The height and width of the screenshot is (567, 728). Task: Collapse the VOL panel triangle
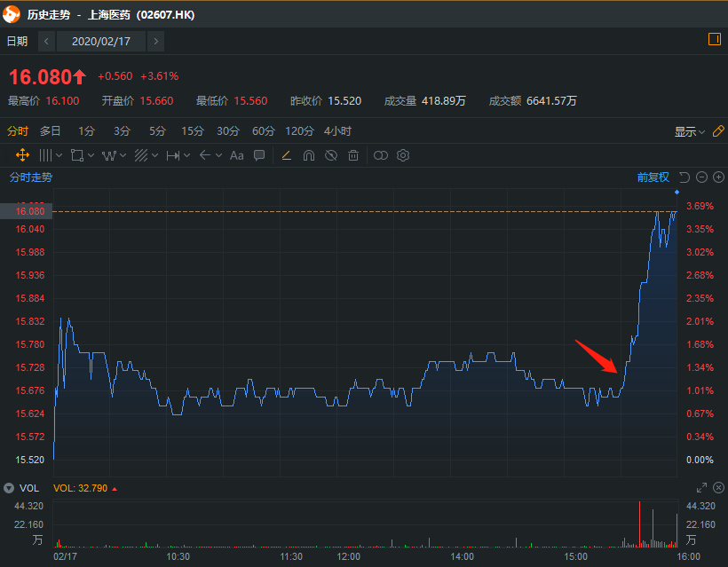pos(9,488)
